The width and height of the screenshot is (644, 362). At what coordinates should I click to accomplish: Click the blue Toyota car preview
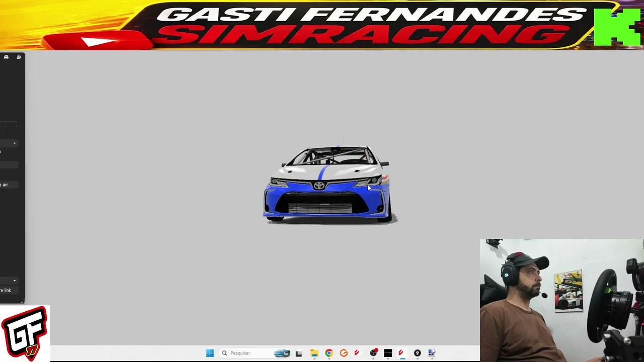coord(330,184)
